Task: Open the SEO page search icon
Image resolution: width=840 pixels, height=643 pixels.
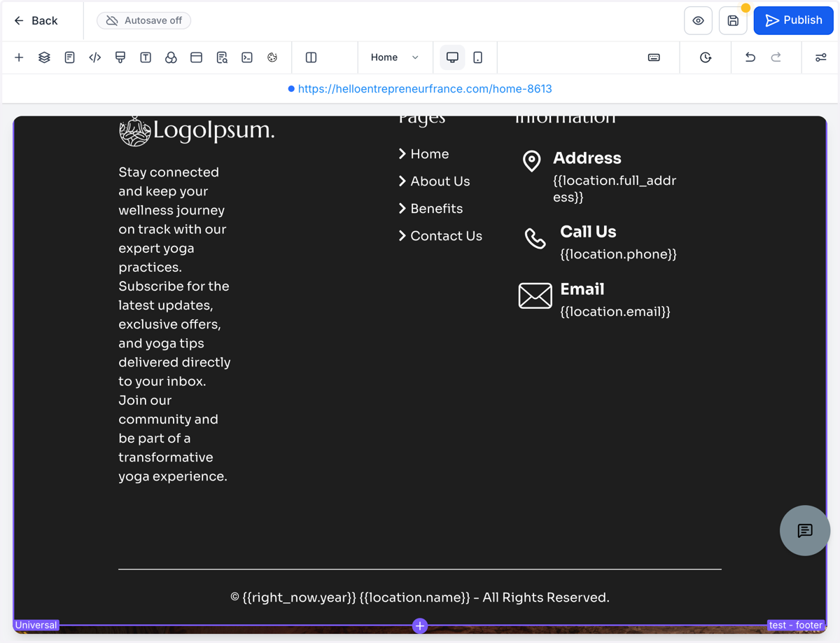Action: 222,57
